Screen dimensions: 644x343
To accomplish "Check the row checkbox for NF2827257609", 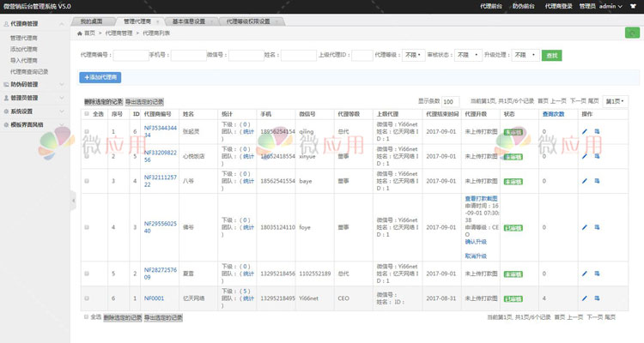I will pos(87,274).
